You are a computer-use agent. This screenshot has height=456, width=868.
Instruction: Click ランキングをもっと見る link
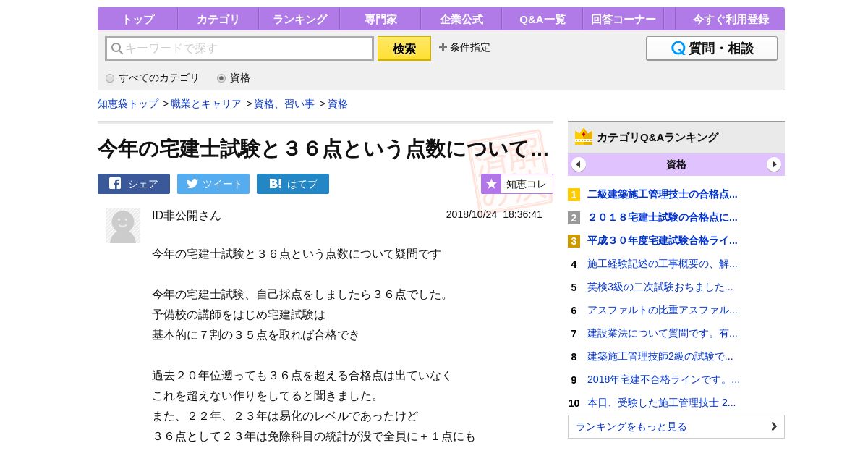[676, 426]
